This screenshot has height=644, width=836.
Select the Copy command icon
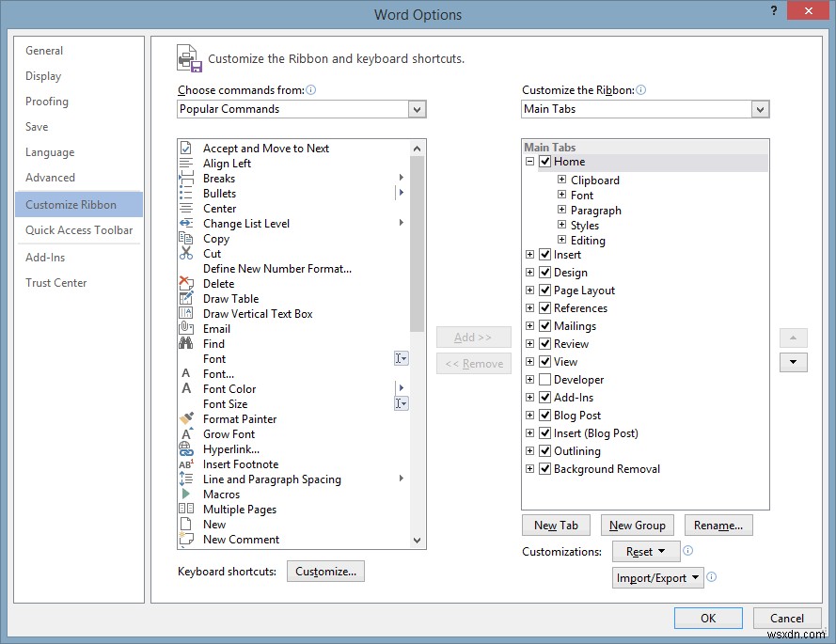point(188,238)
